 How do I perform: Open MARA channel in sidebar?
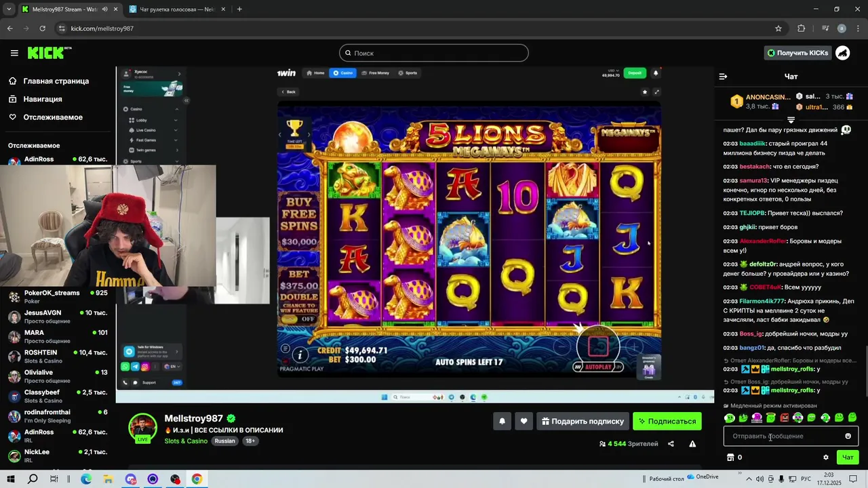coord(58,337)
